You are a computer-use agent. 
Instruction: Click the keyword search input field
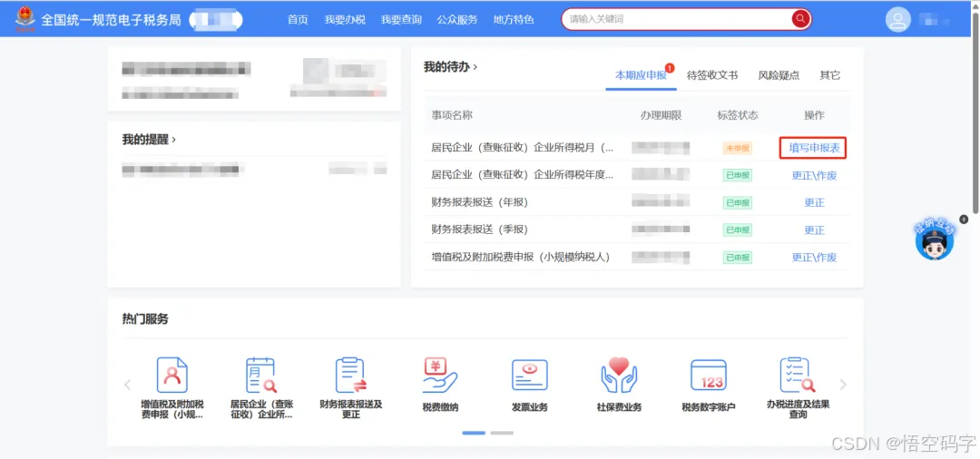coord(678,19)
